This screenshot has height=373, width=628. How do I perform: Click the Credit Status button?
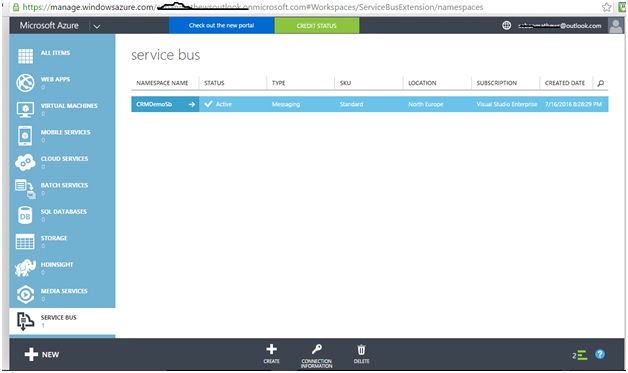317,26
